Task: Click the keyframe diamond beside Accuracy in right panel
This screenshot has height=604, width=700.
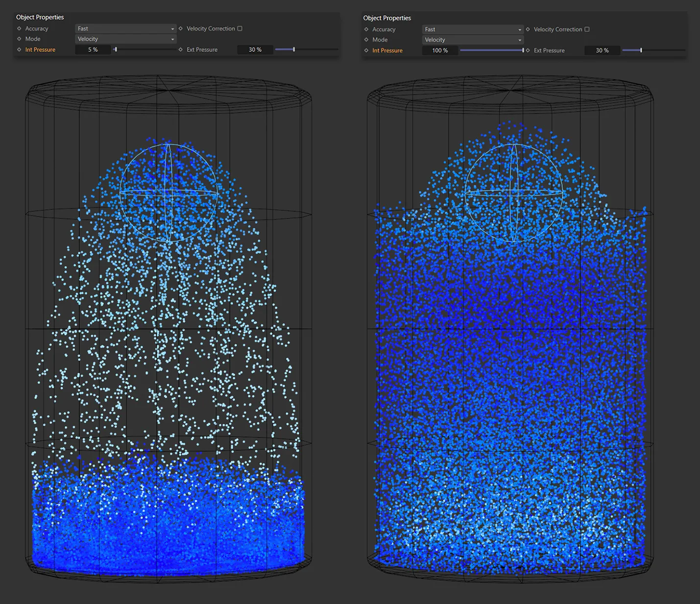Action: [365, 29]
